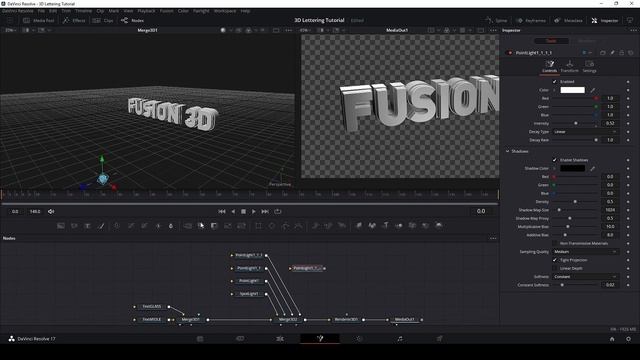The image size is (640, 360).
Task: Select the PointLight1_1_1 node
Action: pyautogui.click(x=249, y=255)
